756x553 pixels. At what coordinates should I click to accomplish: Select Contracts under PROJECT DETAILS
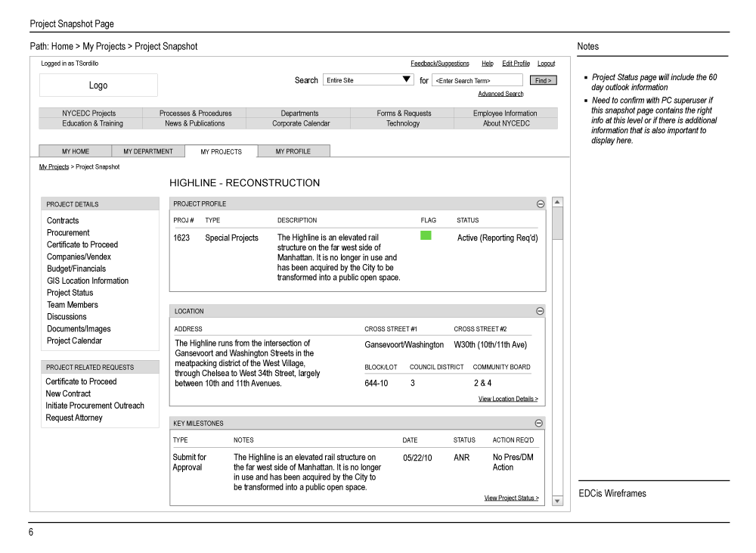click(63, 220)
